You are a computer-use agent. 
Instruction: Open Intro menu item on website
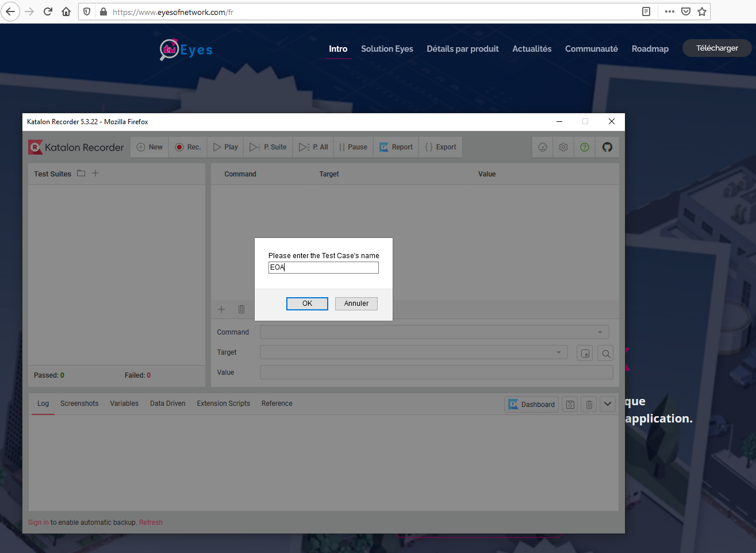(338, 49)
